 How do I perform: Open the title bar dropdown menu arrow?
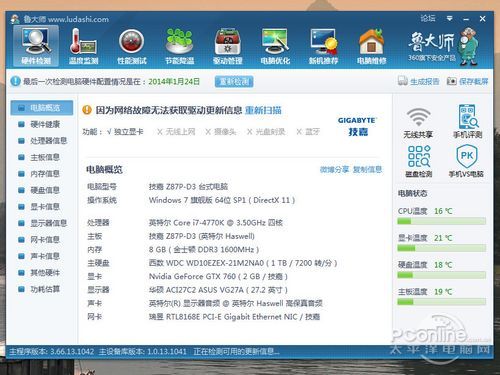point(450,19)
